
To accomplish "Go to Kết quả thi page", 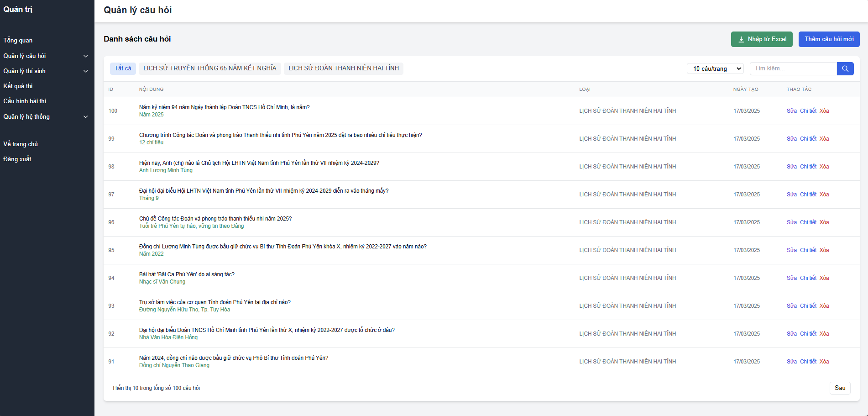I will pos(18,86).
